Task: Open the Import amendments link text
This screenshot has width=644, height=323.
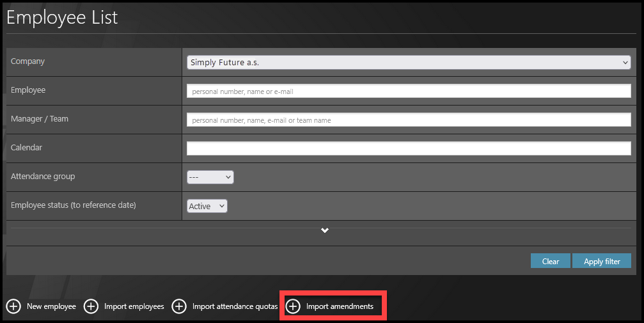Action: tap(340, 307)
